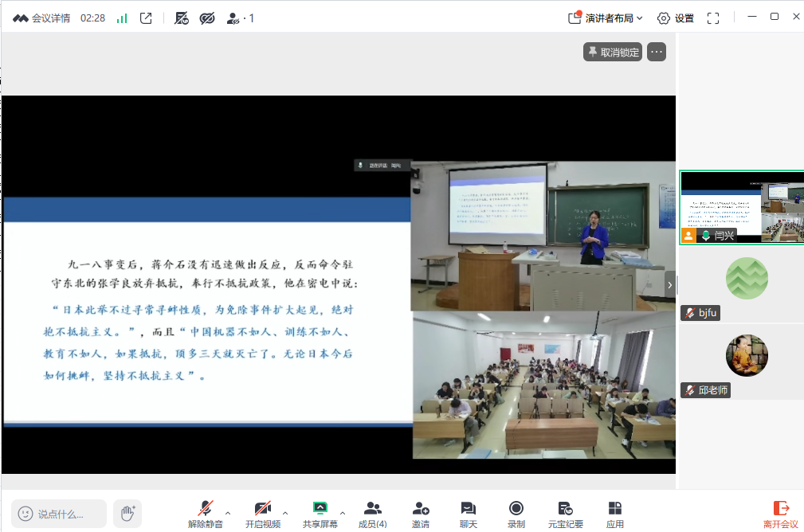Unpin the video with 取消锁定

point(613,52)
